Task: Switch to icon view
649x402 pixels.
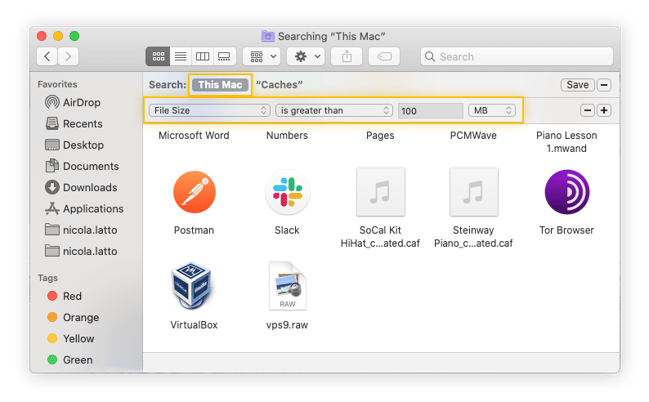Action: coord(158,56)
